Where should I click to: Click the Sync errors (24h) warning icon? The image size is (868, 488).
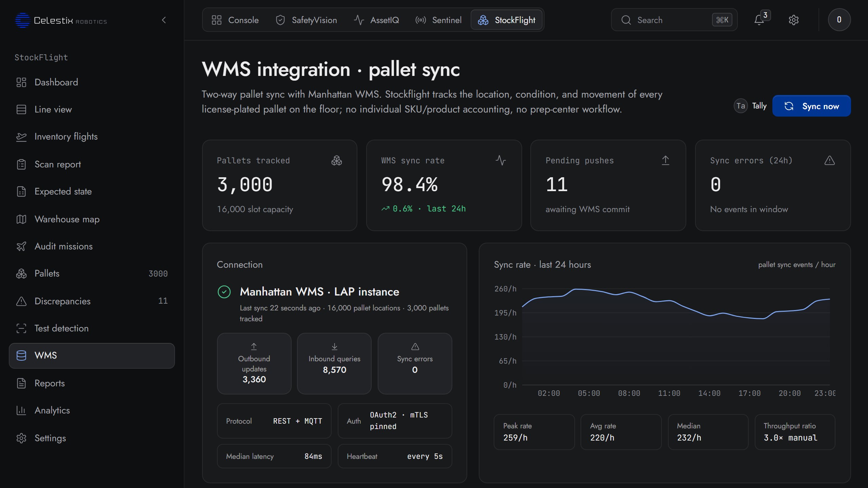pyautogui.click(x=830, y=160)
